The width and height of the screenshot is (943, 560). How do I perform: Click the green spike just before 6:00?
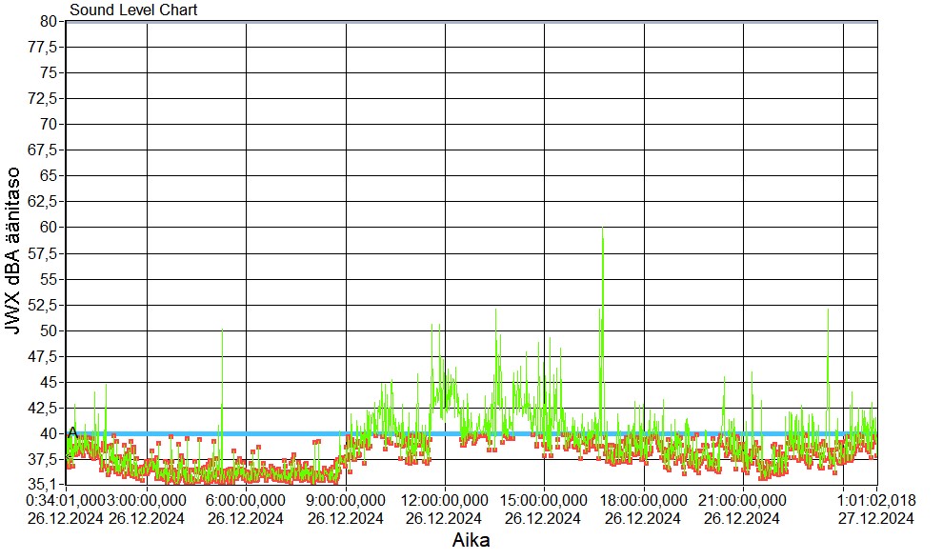[x=222, y=333]
